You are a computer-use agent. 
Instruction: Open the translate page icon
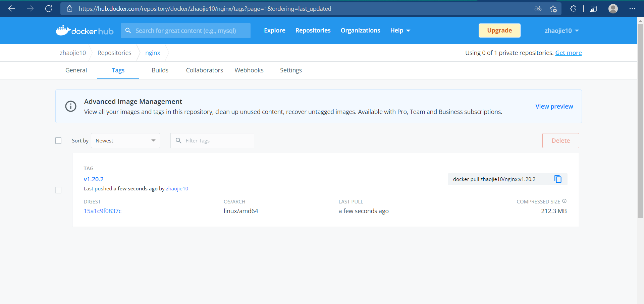[x=538, y=9]
